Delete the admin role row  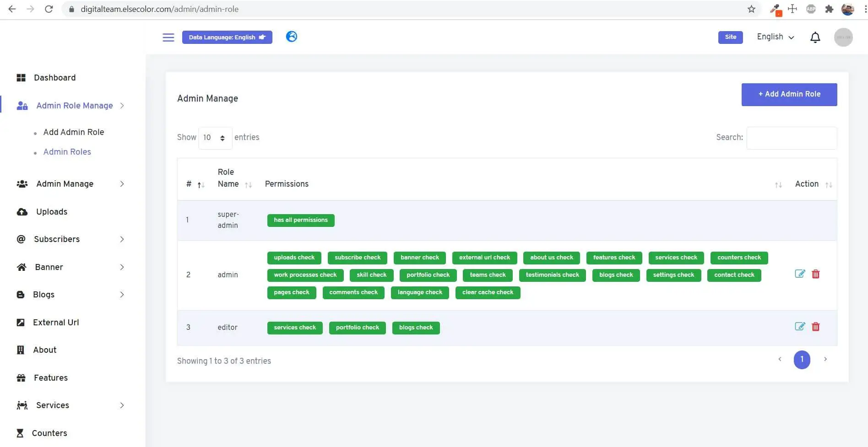815,274
